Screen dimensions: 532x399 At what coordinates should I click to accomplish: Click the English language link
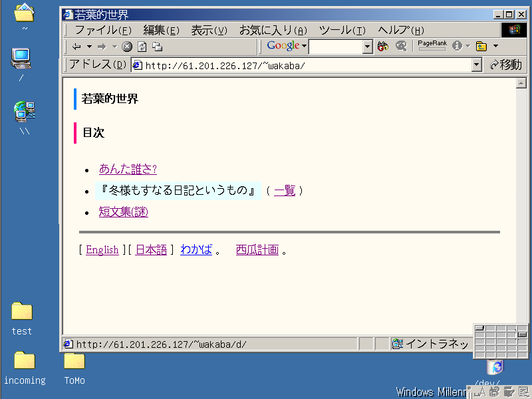(x=102, y=250)
